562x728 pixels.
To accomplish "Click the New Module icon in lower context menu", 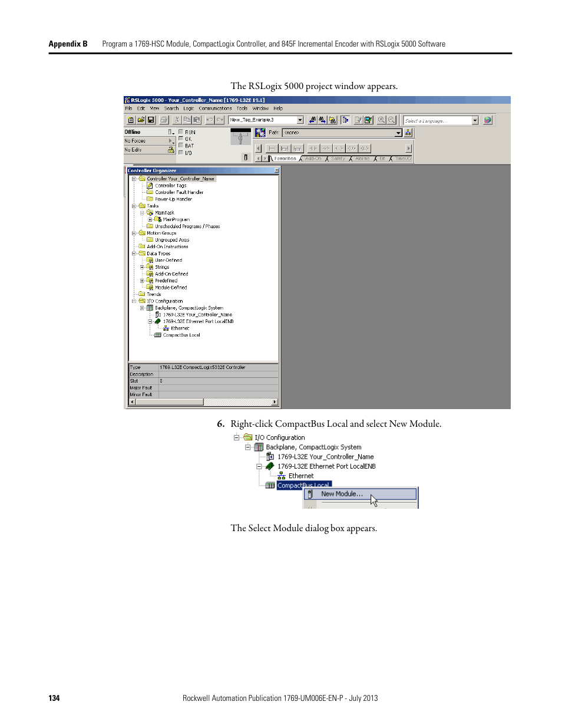I will tap(310, 494).
